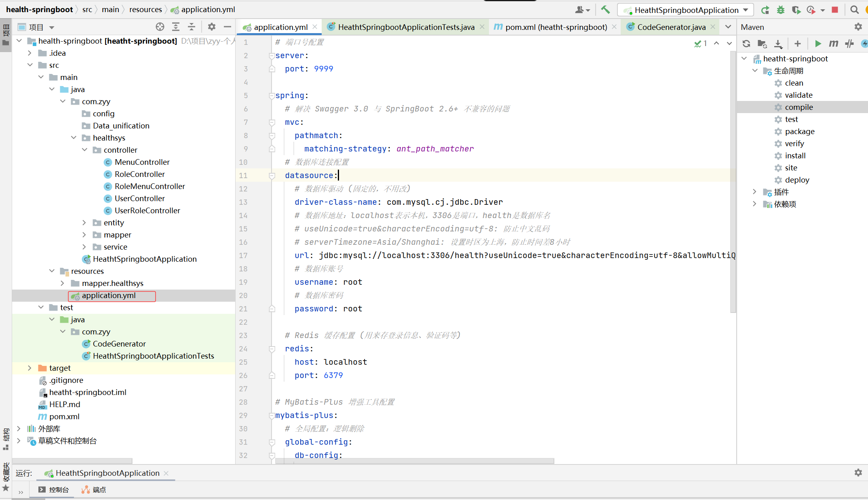Click the Reload Maven projects icon
This screenshot has width=868, height=500.
tap(746, 44)
